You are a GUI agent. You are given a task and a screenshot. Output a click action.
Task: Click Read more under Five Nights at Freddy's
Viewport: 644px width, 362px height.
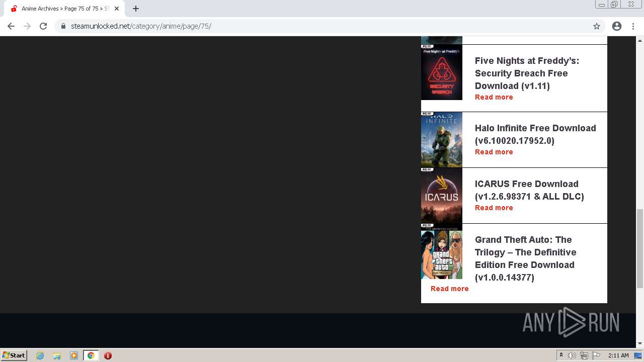tap(494, 97)
